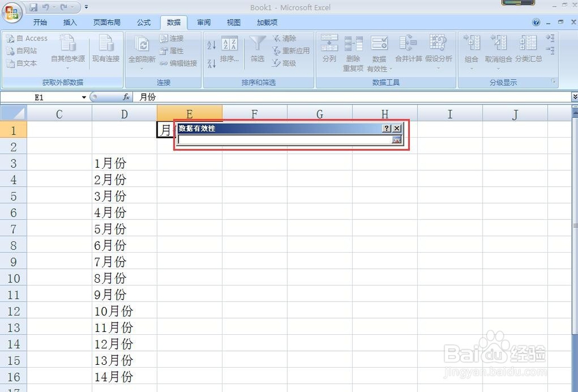Click inside the 数据有效性 range input field
Image resolution: width=578 pixels, height=392 pixels.
click(283, 140)
